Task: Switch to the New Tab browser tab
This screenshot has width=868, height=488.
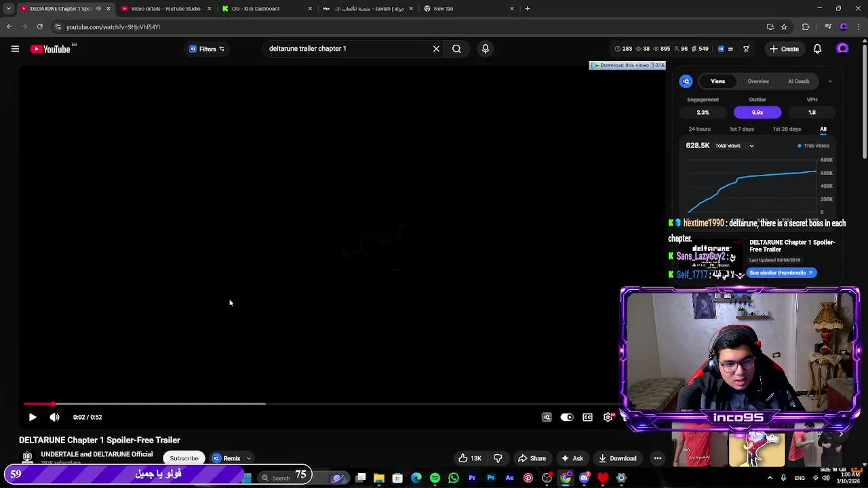Action: [x=469, y=9]
